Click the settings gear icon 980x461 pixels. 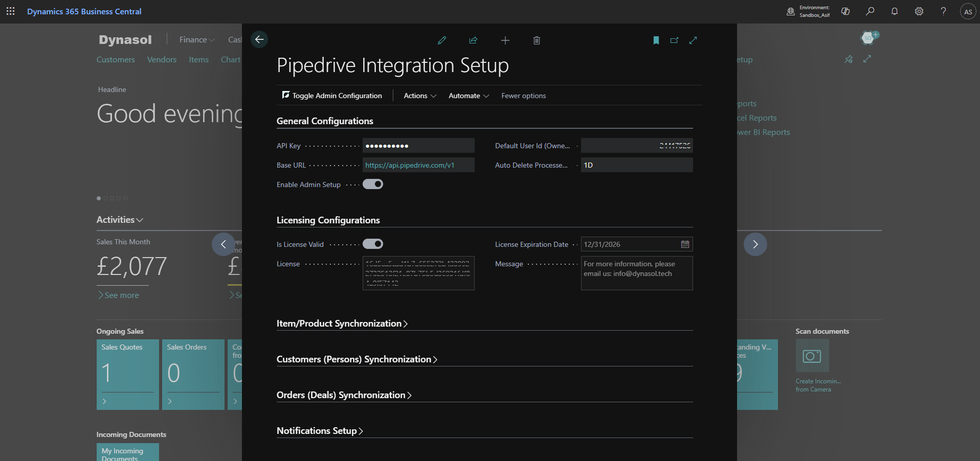pyautogui.click(x=919, y=11)
